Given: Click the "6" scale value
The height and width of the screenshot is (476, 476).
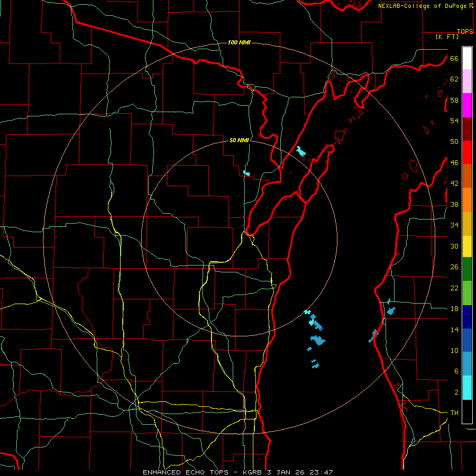Looking at the screenshot, I should click(456, 371).
